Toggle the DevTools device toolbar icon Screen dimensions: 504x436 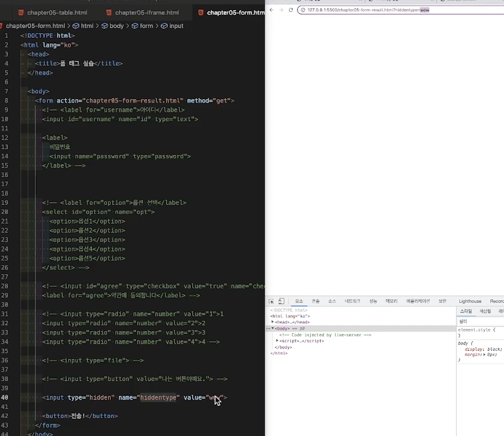pyautogui.click(x=281, y=301)
